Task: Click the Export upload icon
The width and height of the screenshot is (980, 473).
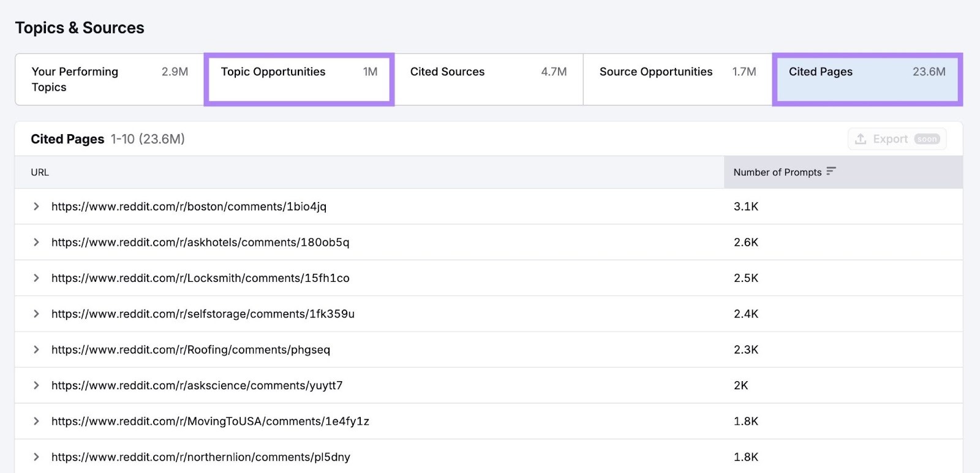Action: (x=861, y=139)
